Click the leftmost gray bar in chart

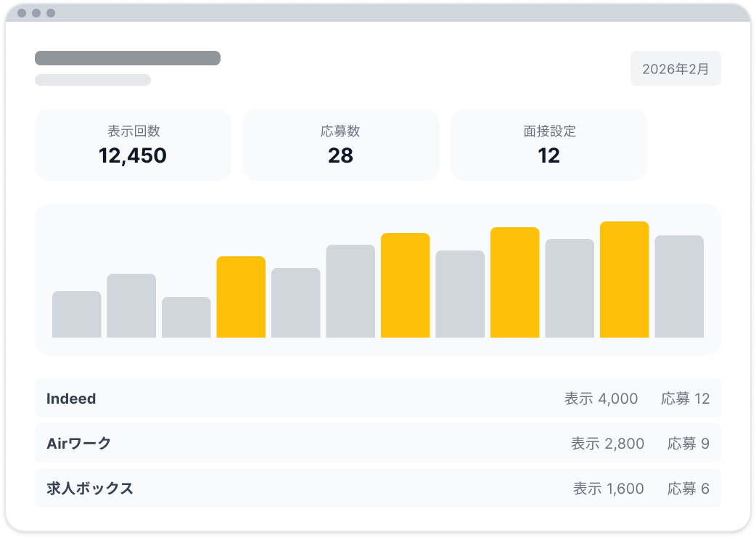76,314
